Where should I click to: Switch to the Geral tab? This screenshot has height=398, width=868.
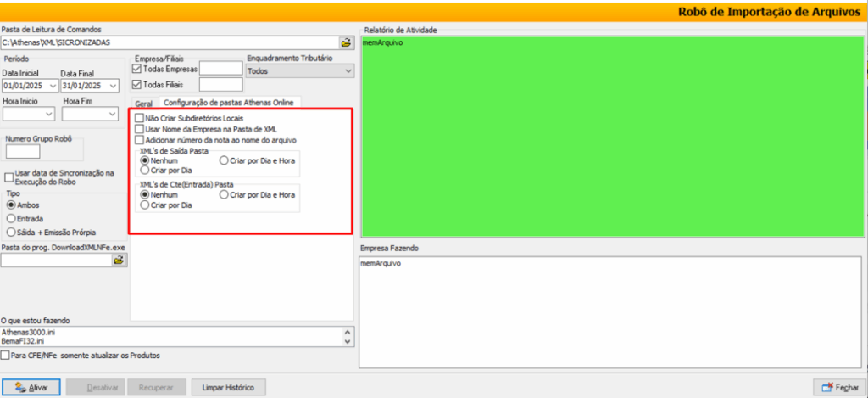143,102
